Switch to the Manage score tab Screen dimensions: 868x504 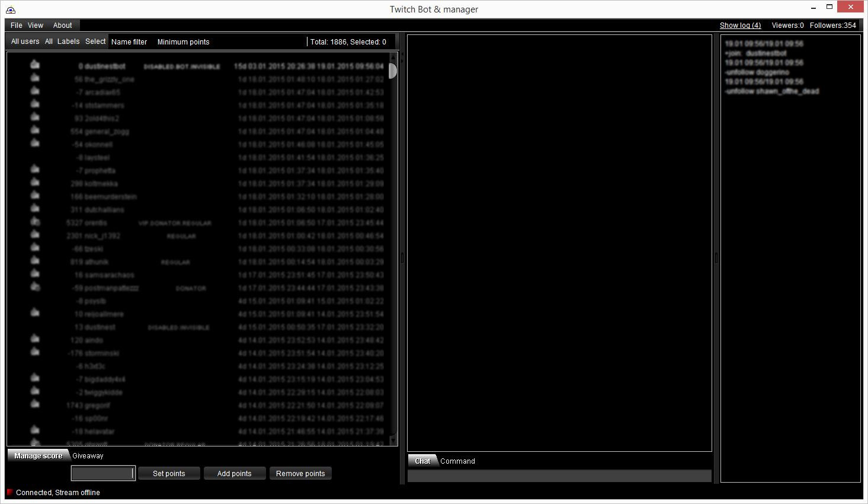(x=39, y=456)
